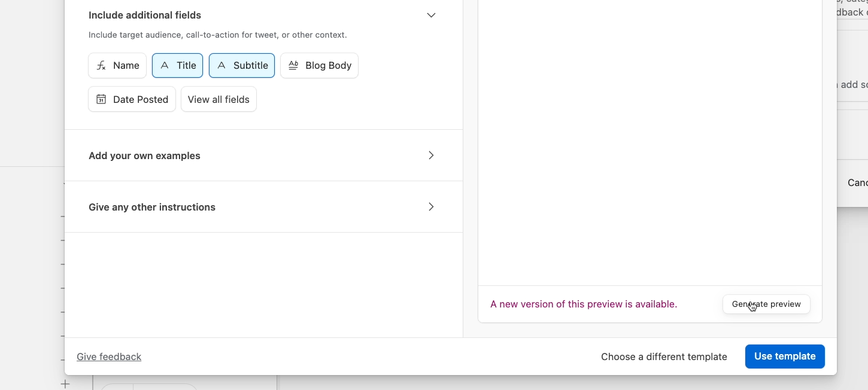The image size is (868, 390).
Task: Deselect the Subtitle field chip
Action: [x=242, y=66]
